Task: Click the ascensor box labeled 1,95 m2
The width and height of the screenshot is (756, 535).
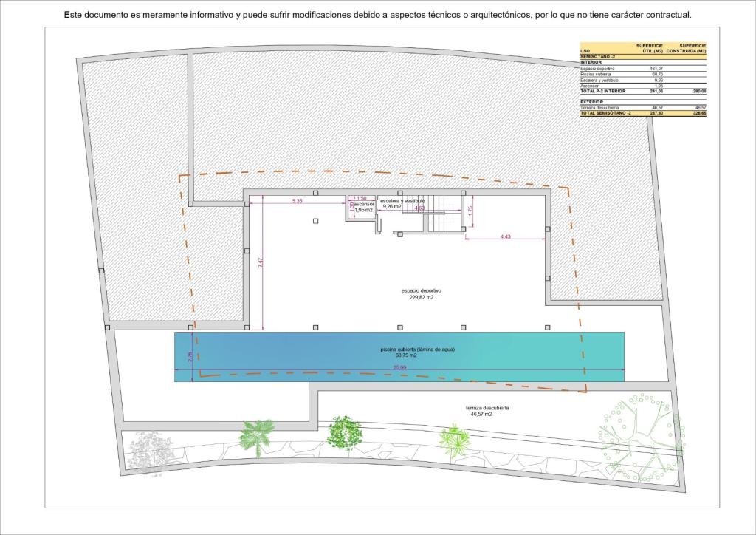Action: (362, 208)
